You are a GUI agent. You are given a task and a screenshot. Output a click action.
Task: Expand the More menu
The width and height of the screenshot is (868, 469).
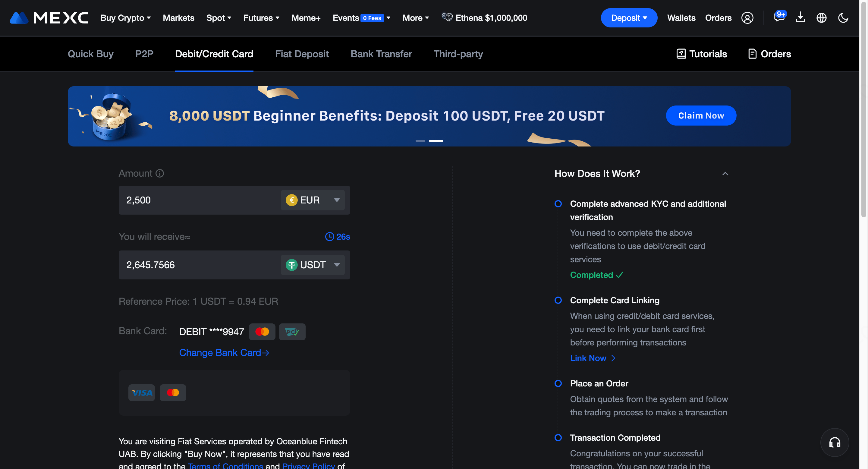(416, 18)
